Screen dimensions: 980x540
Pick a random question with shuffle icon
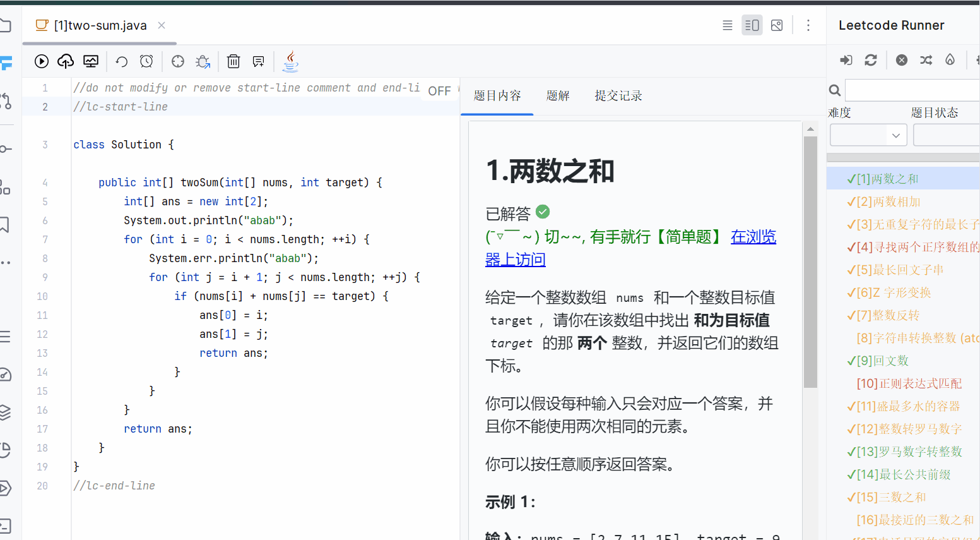(926, 60)
